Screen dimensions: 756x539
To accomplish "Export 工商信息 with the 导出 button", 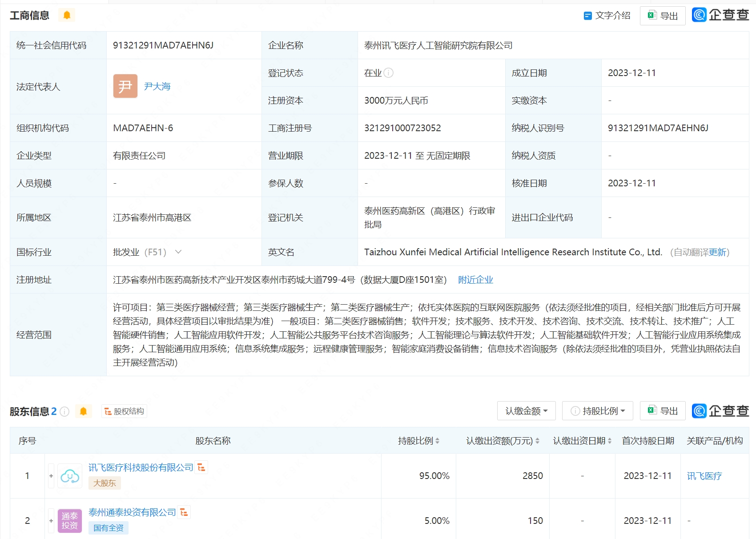I will click(663, 16).
